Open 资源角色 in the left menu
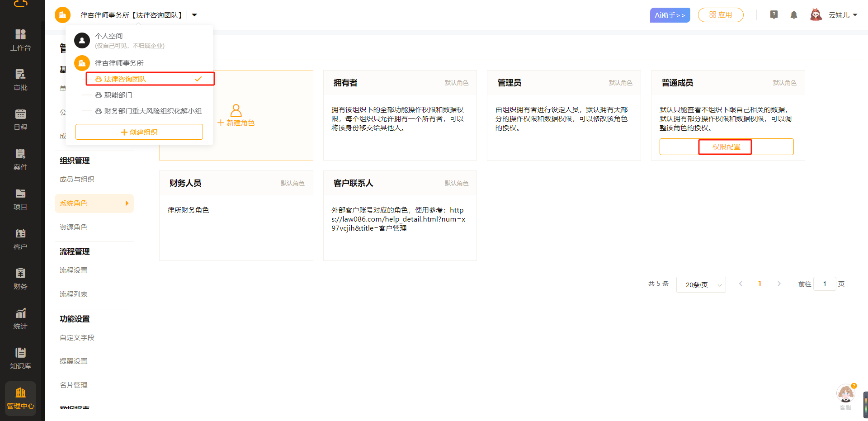 tap(74, 227)
